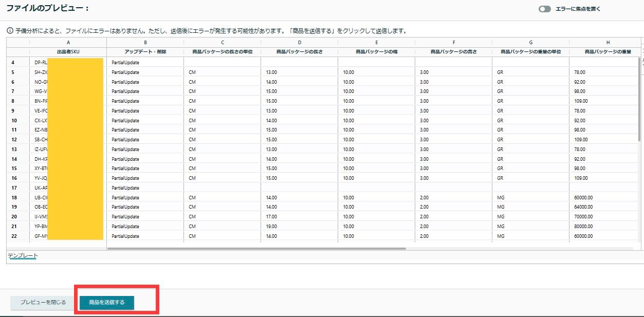Image resolution: width=644 pixels, height=317 pixels.
Task: Select row number 4
Action: [14, 63]
